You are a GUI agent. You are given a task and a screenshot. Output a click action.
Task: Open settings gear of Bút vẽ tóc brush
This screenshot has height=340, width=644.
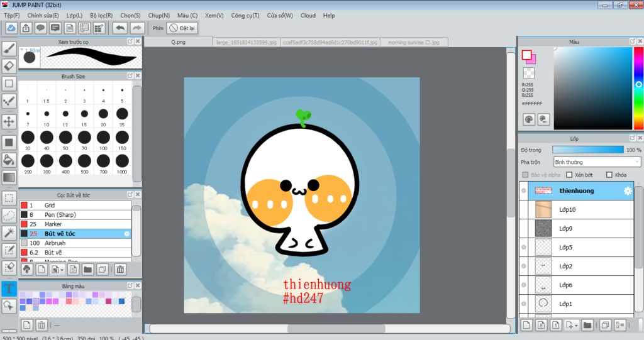[126, 234]
